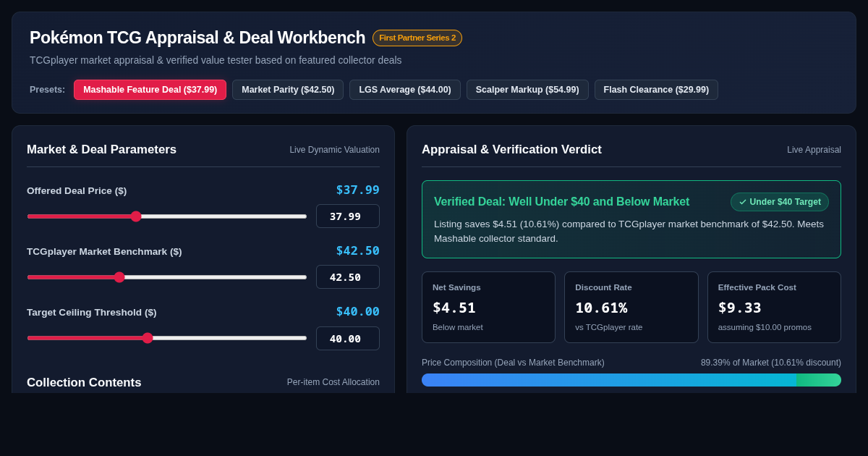Click the blue $40.00 value readout
868x456 pixels.
click(x=358, y=311)
